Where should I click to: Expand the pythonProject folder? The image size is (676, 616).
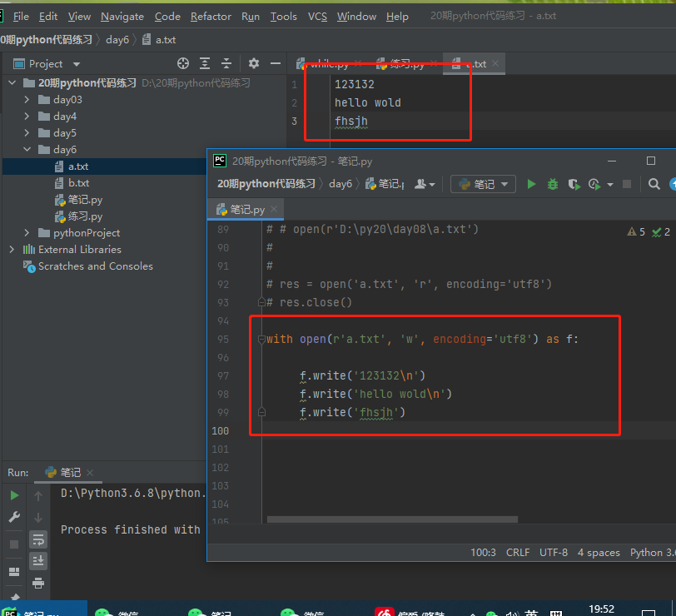click(27, 233)
